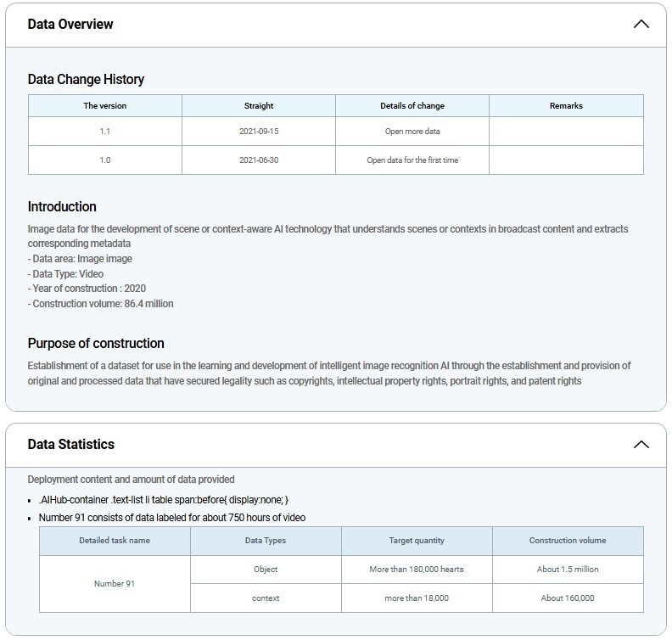672x640 pixels.
Task: Click the "Details of change" header
Action: (412, 106)
